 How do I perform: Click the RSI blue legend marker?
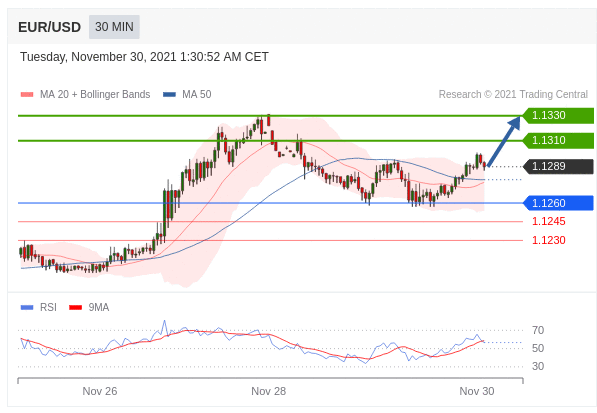coord(27,307)
